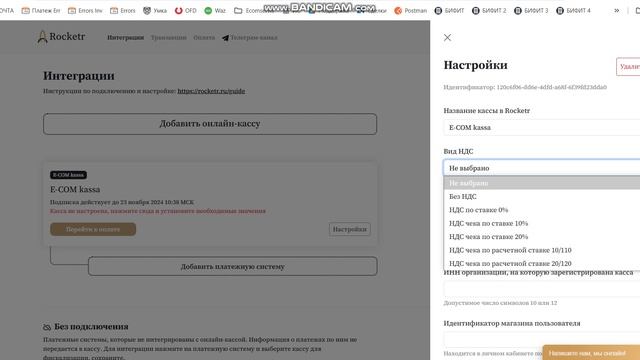Click the black E-COM kassa badge
Image resolution: width=640 pixels, height=360 pixels.
[68, 175]
